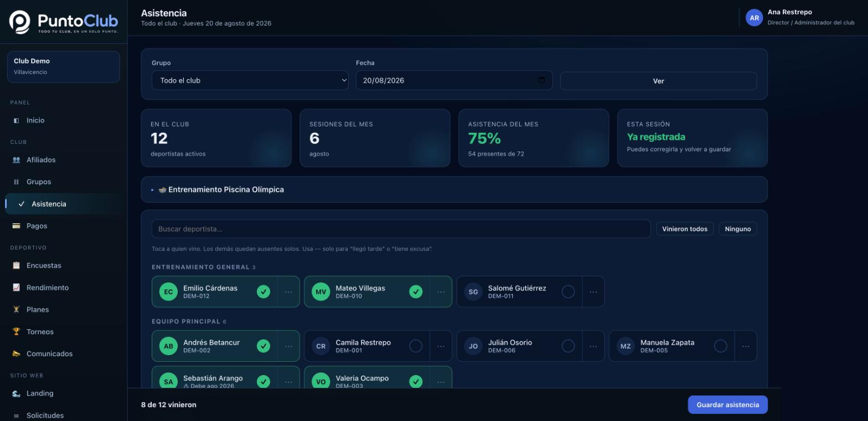Click the Buscar deportista search field
Image resolution: width=868 pixels, height=421 pixels.
(401, 229)
